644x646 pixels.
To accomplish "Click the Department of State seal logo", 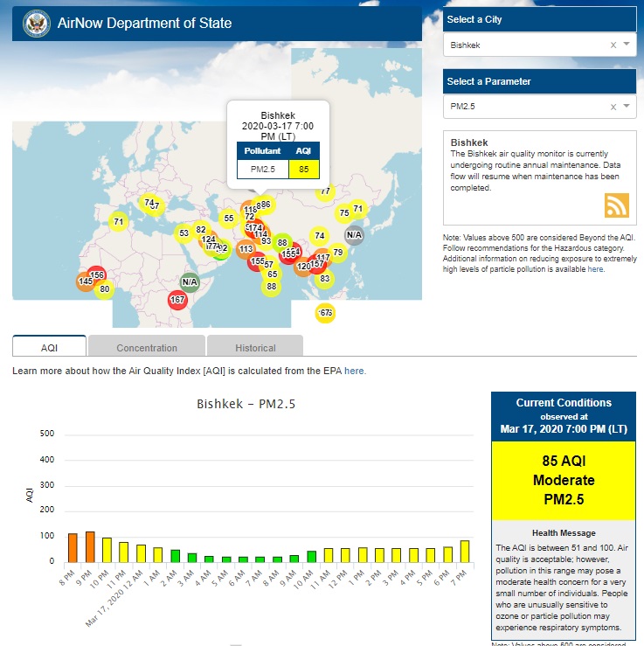I will point(36,24).
